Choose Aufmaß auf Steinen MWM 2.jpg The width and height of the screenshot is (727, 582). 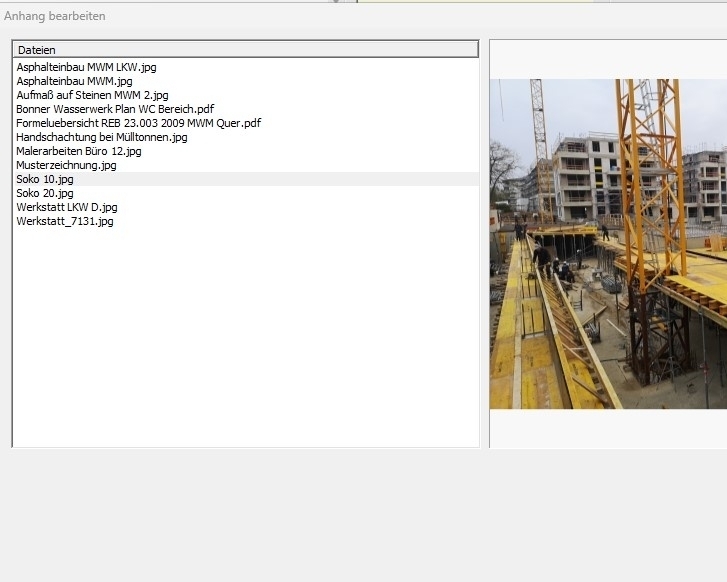92,95
